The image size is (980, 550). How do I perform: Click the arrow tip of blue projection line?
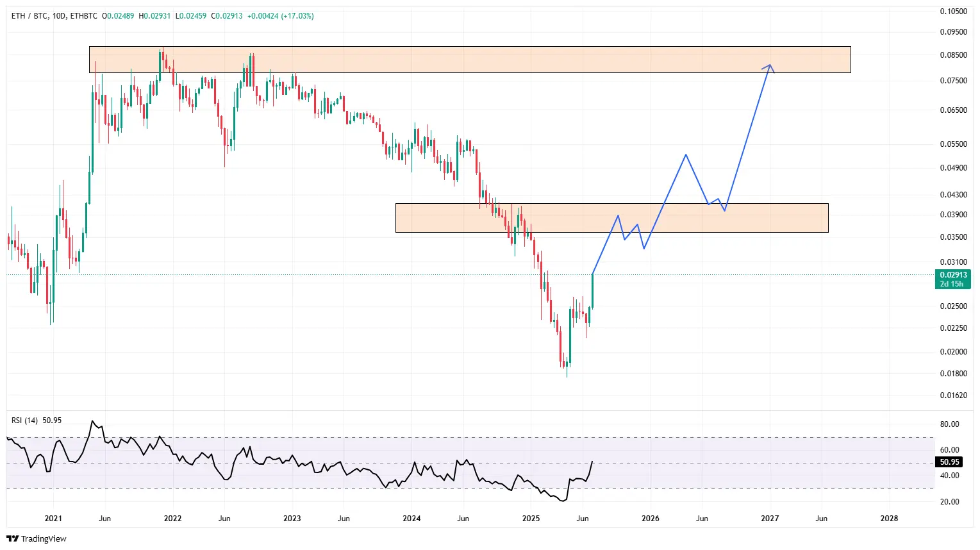click(x=770, y=65)
